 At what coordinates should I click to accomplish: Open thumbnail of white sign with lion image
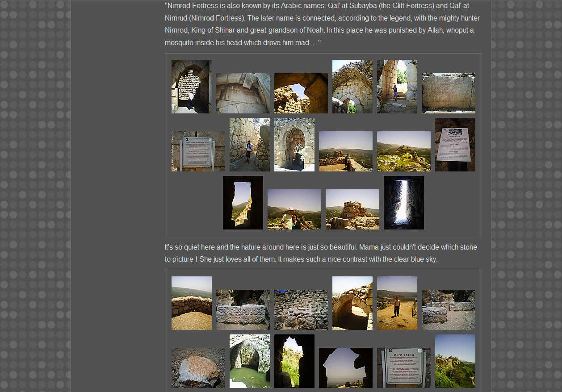(x=455, y=144)
